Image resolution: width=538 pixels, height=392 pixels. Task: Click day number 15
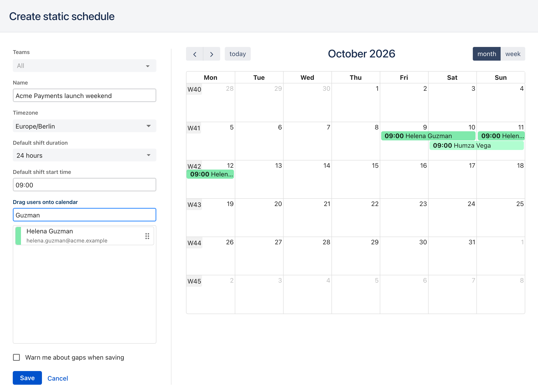point(375,165)
